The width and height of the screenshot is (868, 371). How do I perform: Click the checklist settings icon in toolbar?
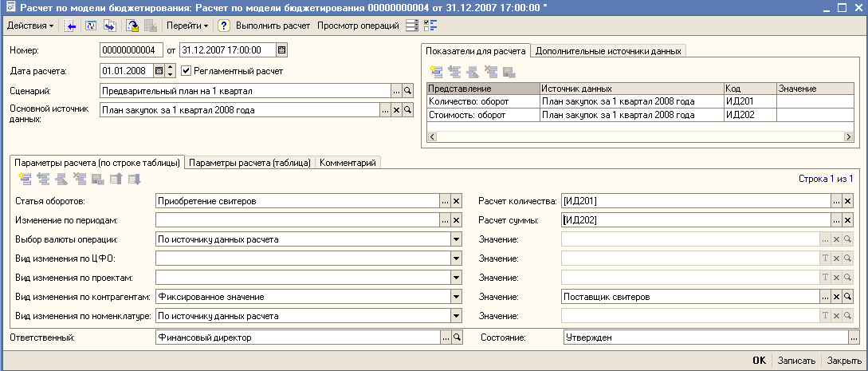[x=430, y=26]
